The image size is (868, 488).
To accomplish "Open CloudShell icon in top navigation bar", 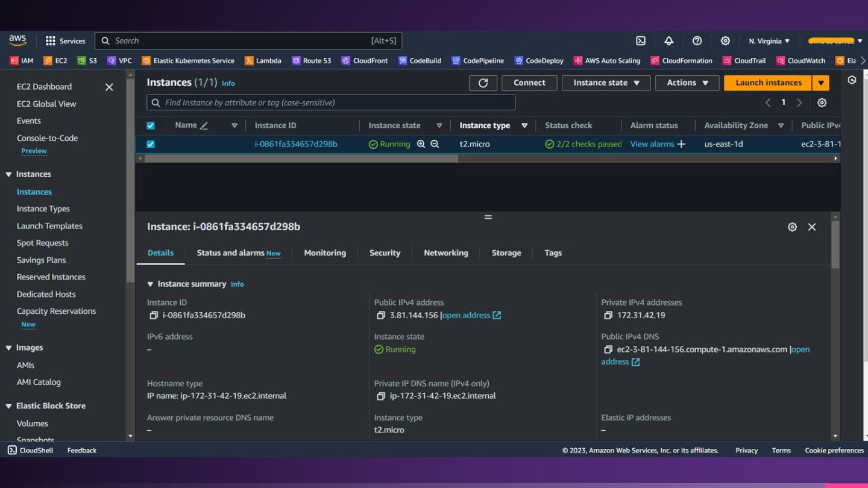I will [x=641, y=41].
